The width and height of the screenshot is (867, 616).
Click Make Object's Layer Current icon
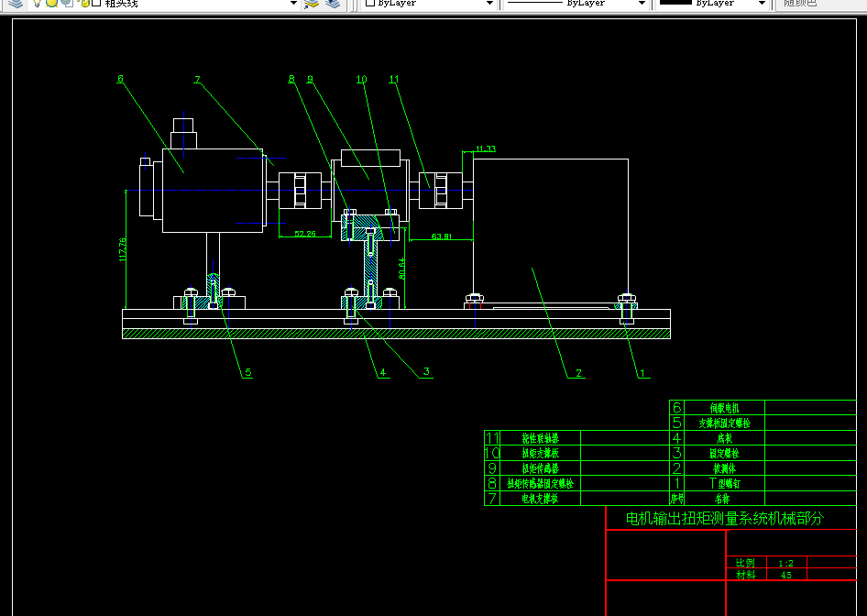pyautogui.click(x=312, y=3)
